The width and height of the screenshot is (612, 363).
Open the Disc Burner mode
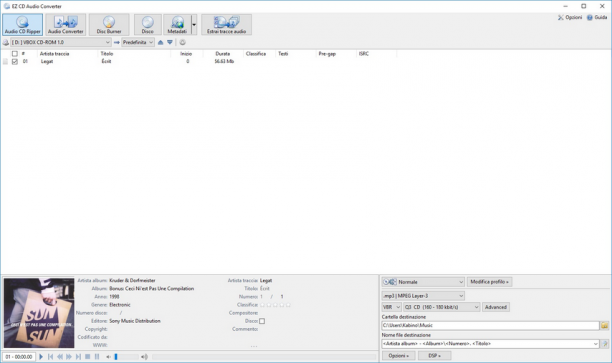pyautogui.click(x=109, y=25)
